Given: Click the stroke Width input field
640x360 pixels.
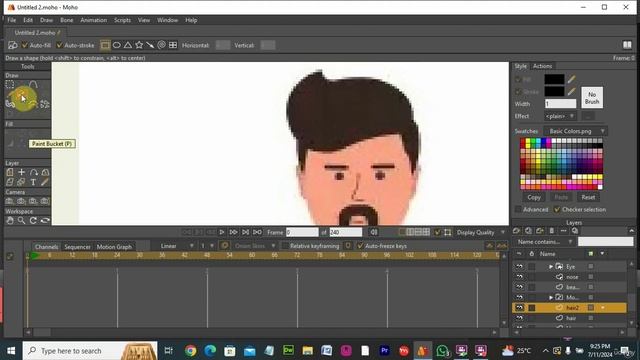Looking at the screenshot, I should (560, 104).
